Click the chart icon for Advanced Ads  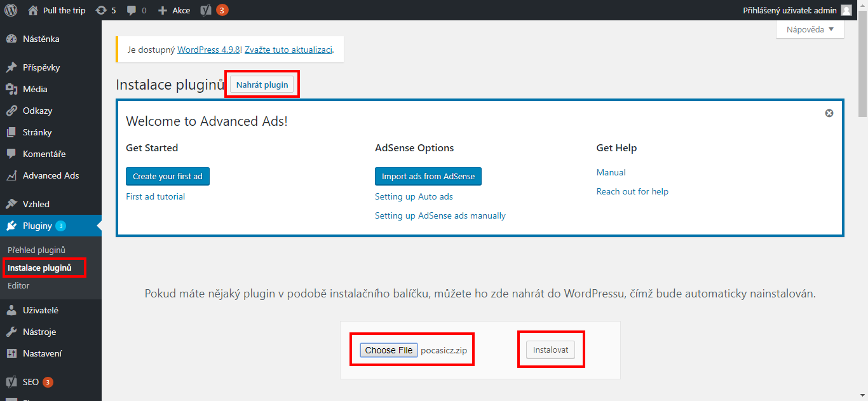click(11, 175)
